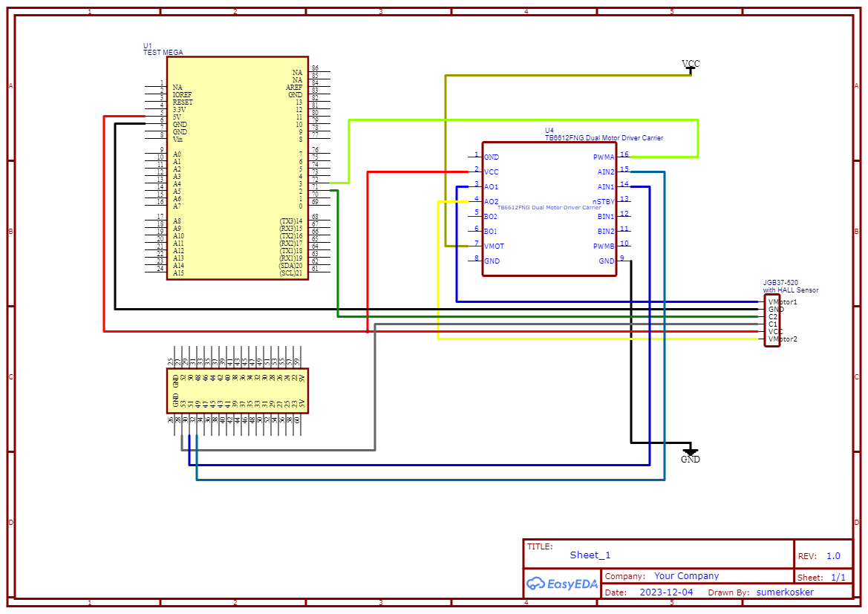Click the 'with HALL Sensor' label text

coord(791,290)
